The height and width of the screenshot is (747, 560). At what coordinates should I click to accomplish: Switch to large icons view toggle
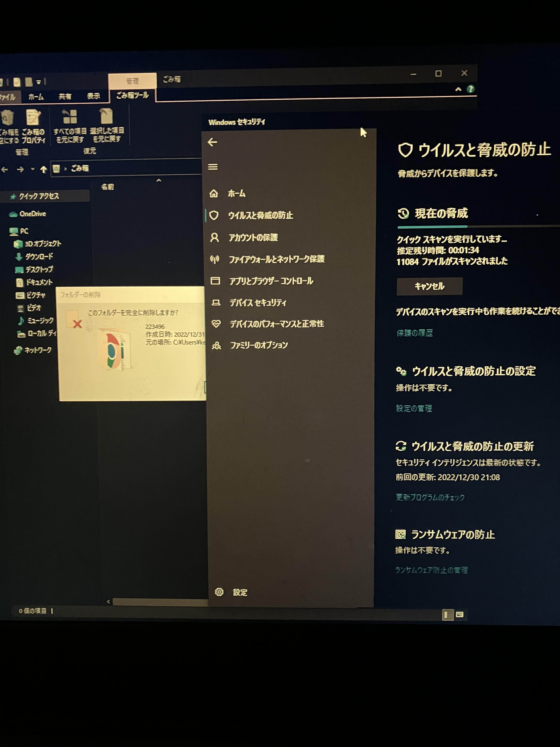tap(459, 615)
